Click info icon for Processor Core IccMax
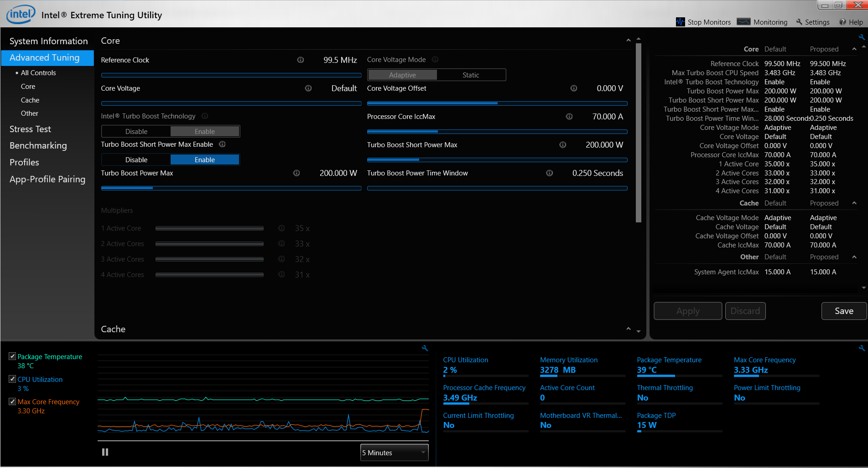Screen dimensions: 868x468 pyautogui.click(x=569, y=116)
